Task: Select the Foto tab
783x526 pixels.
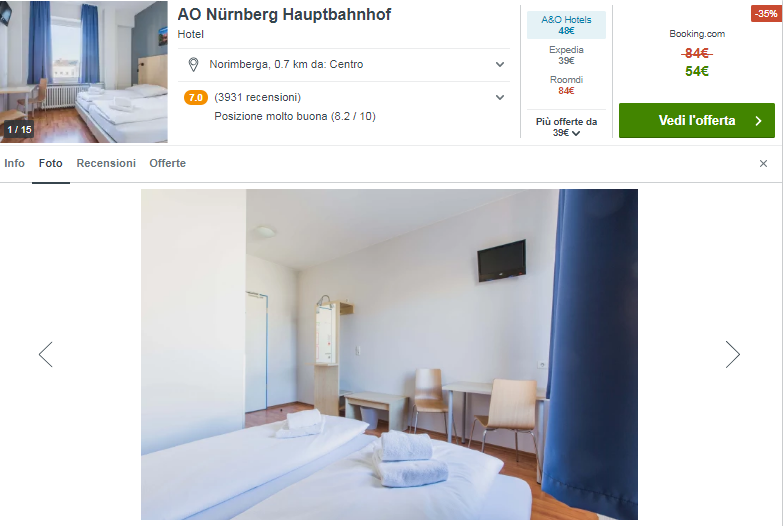Action: pyautogui.click(x=51, y=163)
